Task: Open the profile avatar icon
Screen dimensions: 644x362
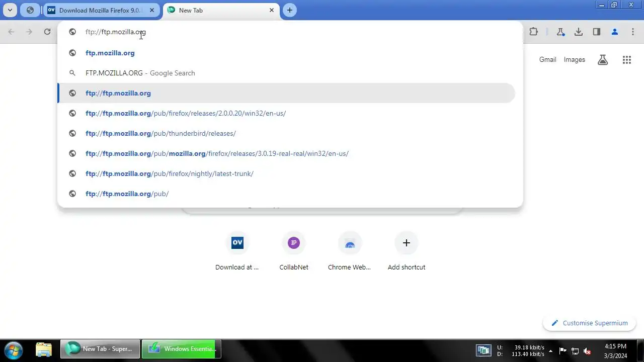Action: [615, 32]
